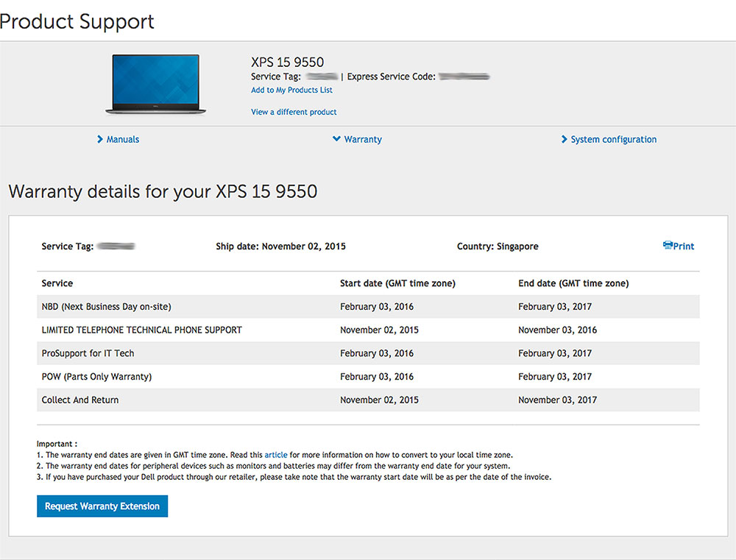Select the ProSupport for IT Tech row
Viewport: 736px width, 560px height.
368,353
